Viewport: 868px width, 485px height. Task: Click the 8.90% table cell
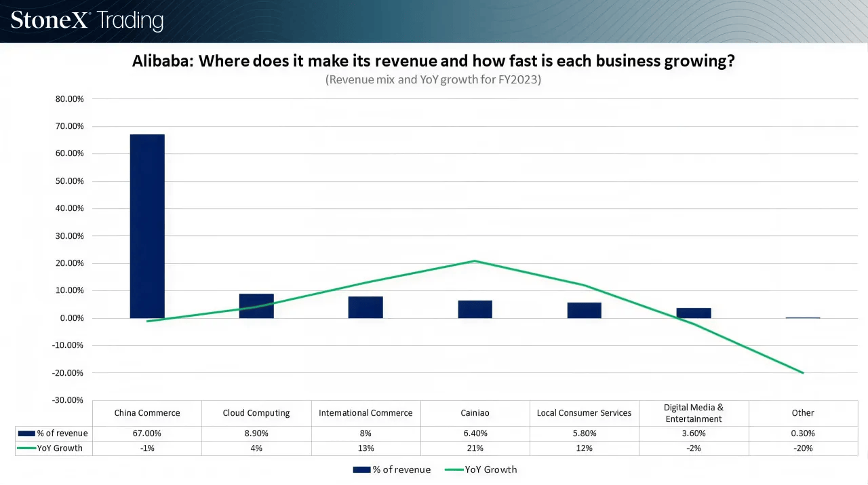(x=256, y=433)
